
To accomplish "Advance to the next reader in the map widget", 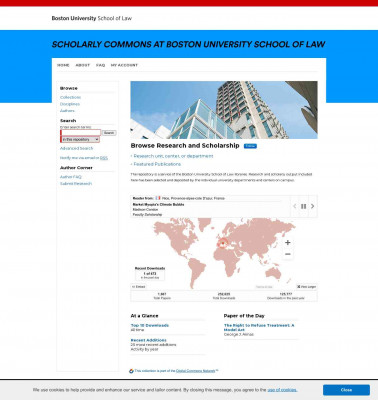I will [x=312, y=206].
